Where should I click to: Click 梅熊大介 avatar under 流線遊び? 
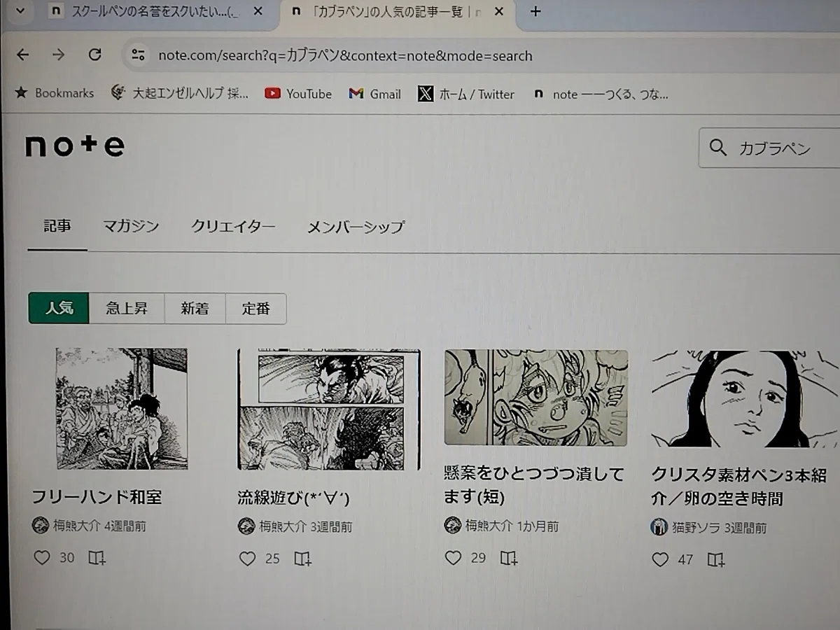point(246,526)
